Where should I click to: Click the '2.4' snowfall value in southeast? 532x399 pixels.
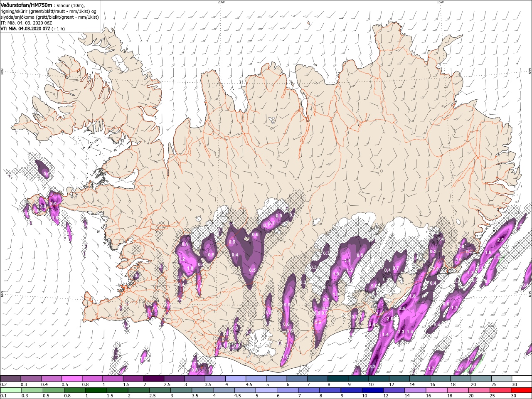point(372,325)
